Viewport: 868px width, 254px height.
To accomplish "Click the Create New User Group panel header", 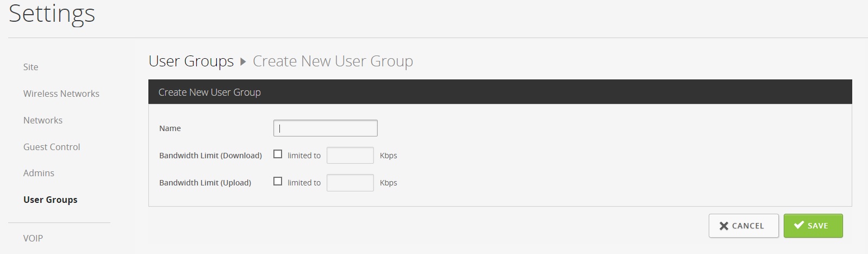I will pos(500,92).
